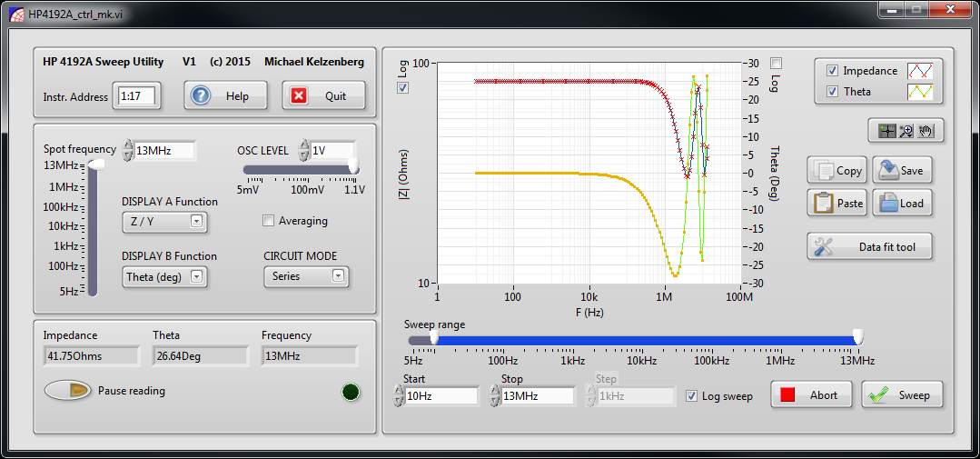Open the CIRCUIT MODE dropdown
980x459 pixels.
[x=306, y=275]
